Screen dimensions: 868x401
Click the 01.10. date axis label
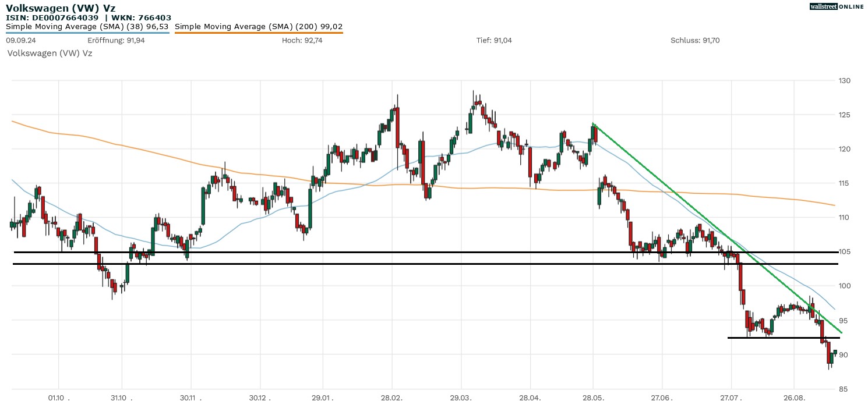coord(59,397)
